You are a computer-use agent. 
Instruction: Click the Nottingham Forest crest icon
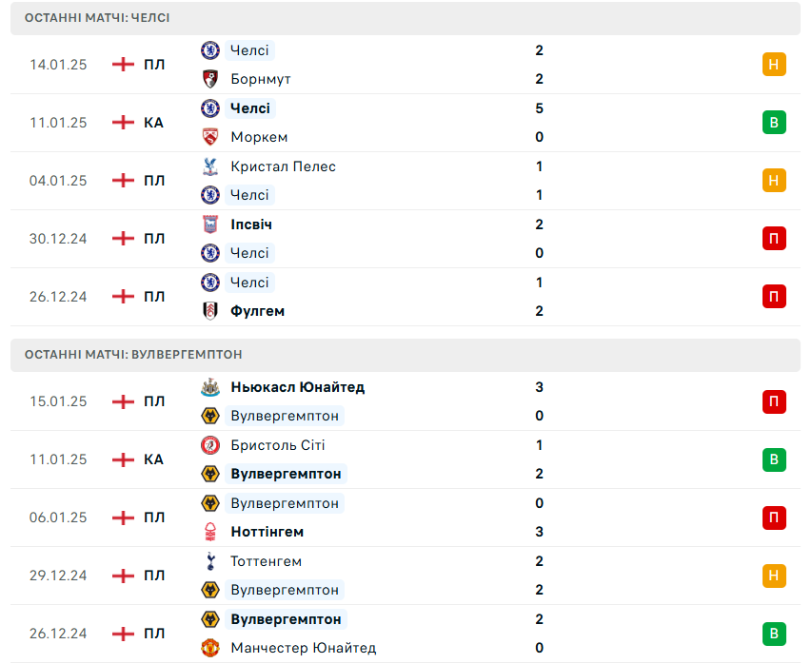210,532
